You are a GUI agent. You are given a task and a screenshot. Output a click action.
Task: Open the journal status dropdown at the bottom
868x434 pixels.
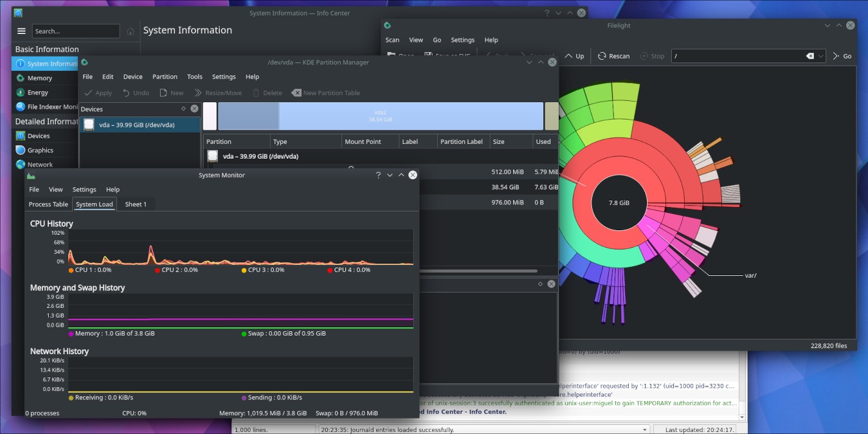[645, 429]
